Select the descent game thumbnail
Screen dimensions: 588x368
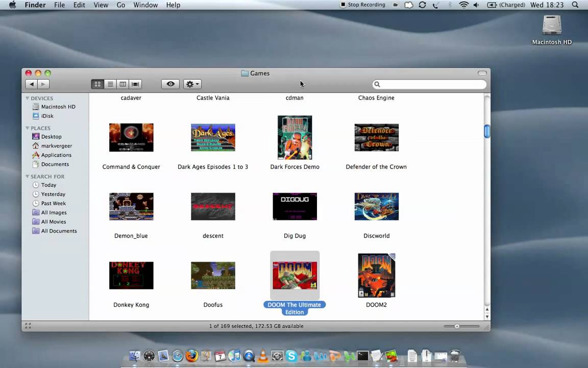pyautogui.click(x=213, y=206)
